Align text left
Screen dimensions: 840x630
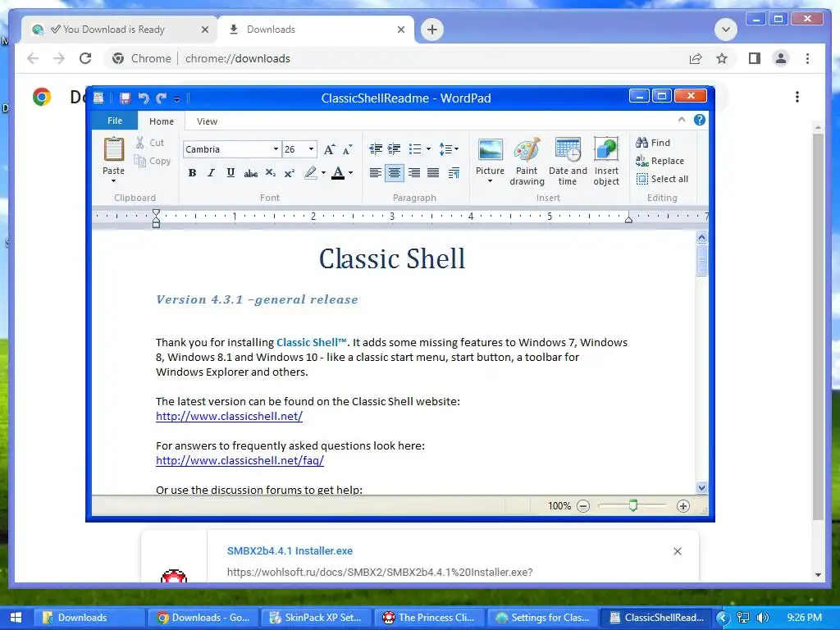click(x=376, y=173)
